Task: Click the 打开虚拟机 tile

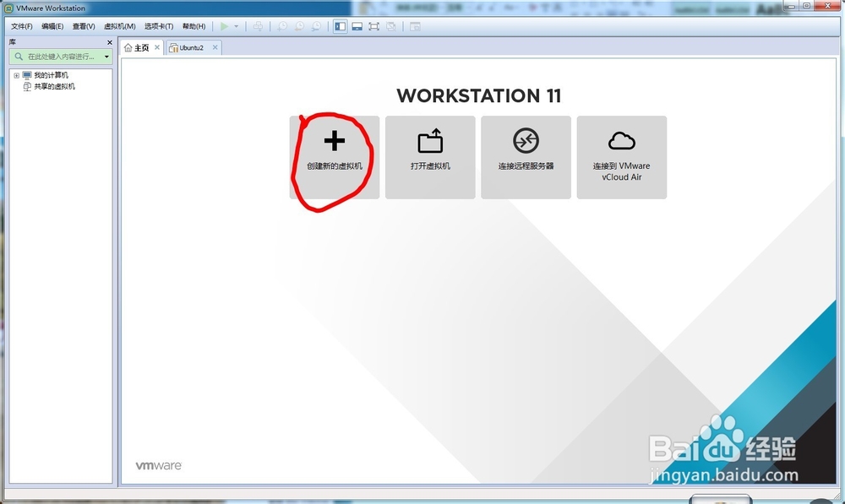Action: [x=430, y=157]
